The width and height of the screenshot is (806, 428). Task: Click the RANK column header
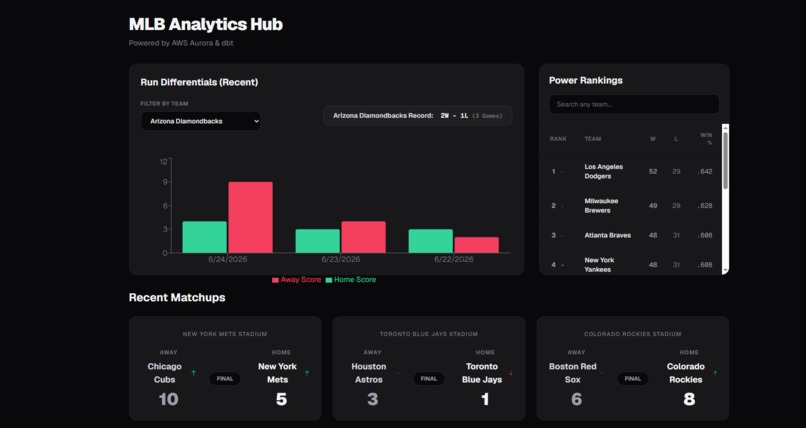558,139
